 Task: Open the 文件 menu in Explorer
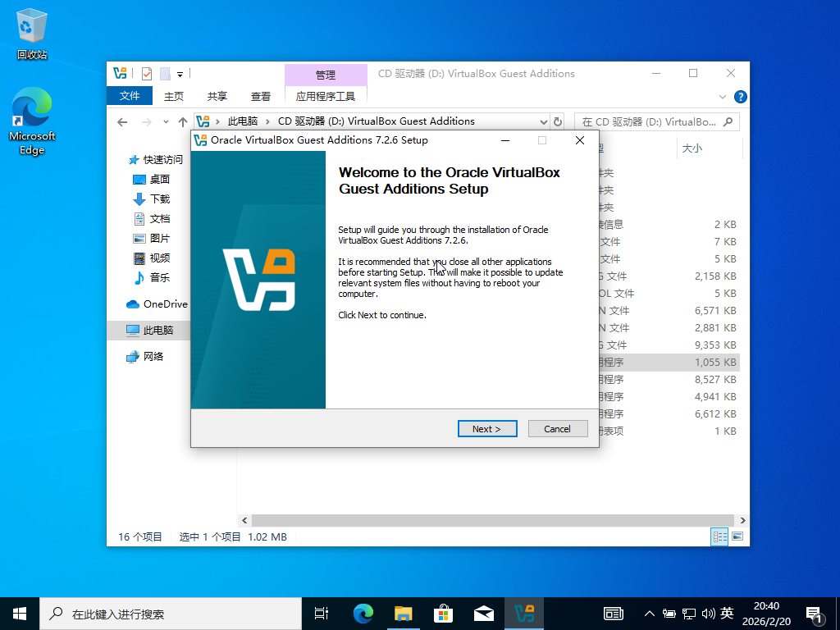[x=130, y=96]
